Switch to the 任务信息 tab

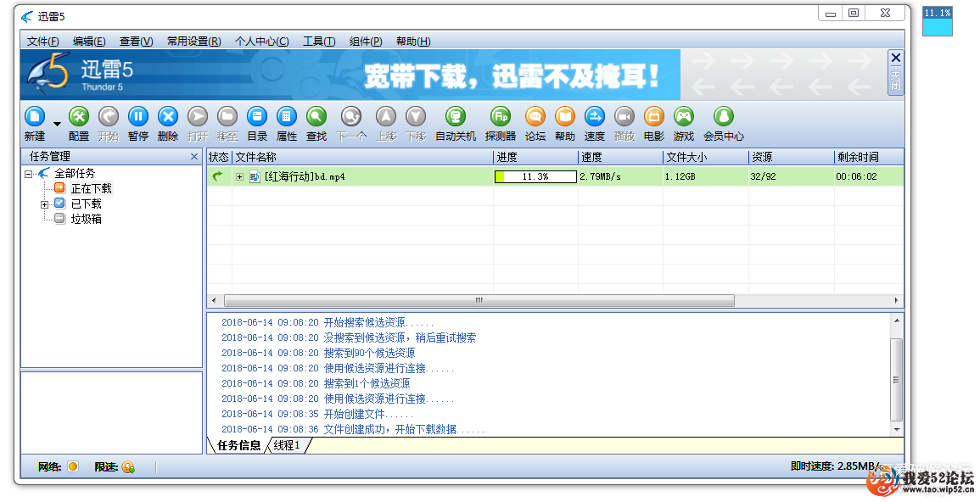[x=238, y=445]
